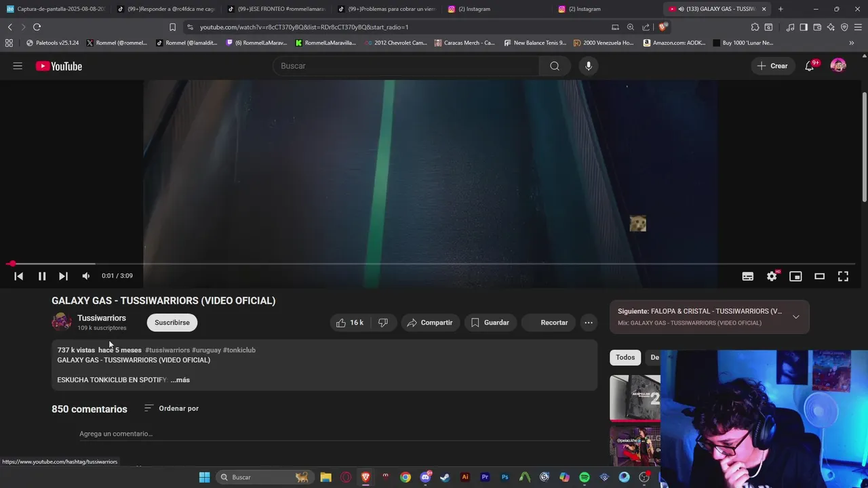The height and width of the screenshot is (488, 868).
Task: Mute the video volume
Action: click(x=86, y=276)
